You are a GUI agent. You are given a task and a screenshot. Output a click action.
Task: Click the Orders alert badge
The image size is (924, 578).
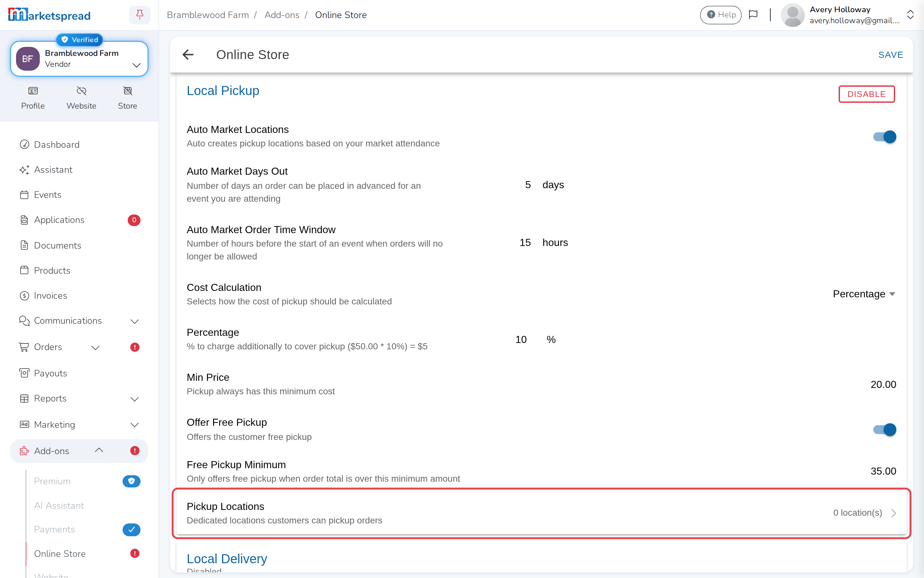coord(134,347)
